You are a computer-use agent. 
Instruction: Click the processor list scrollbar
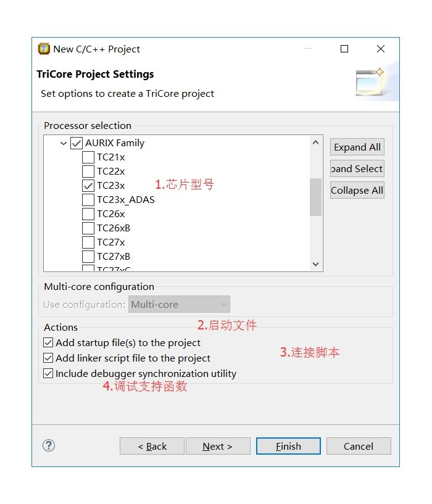(315, 197)
